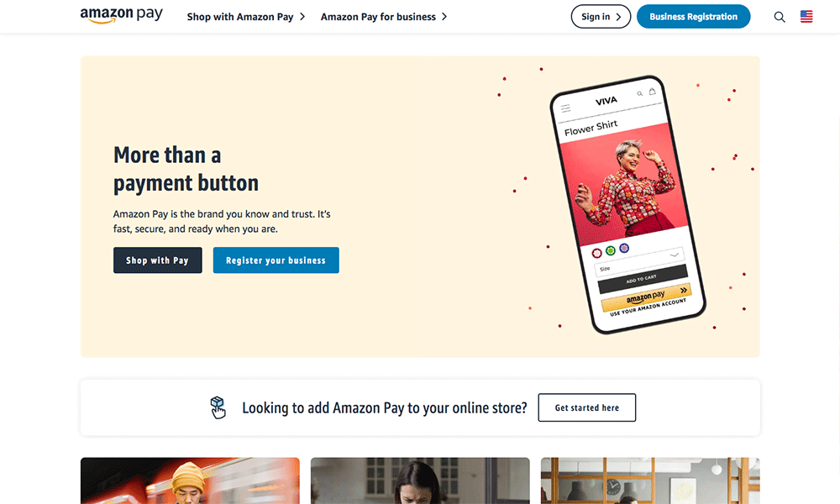This screenshot has width=840, height=504.
Task: Tap the hamburger menu icon on phone mockup
Action: [x=565, y=108]
